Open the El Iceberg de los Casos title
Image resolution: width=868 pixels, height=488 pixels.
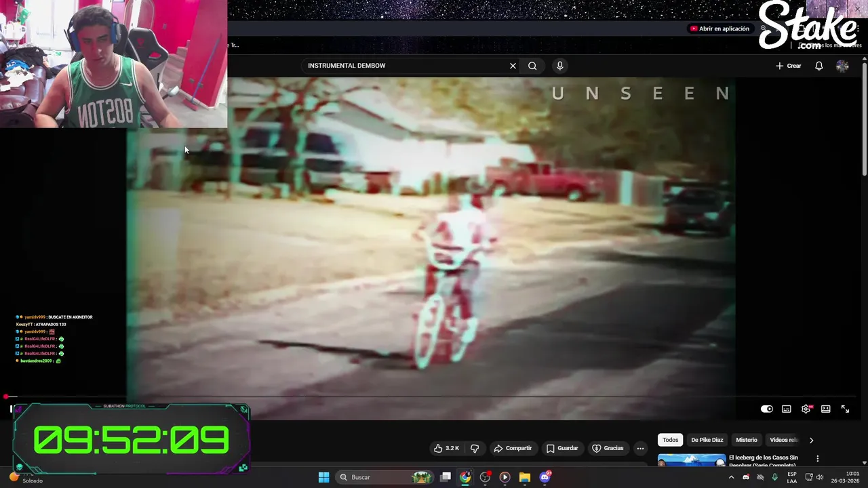pos(763,460)
